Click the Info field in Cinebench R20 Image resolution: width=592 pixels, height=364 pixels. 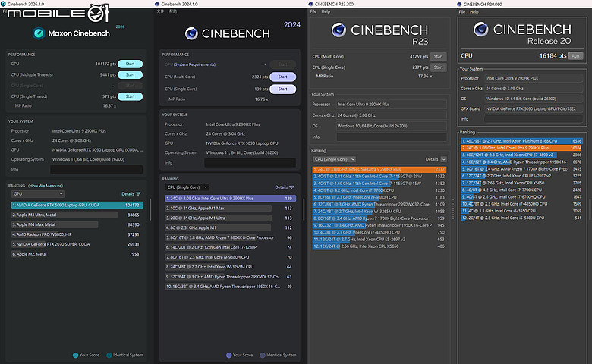(x=534, y=119)
